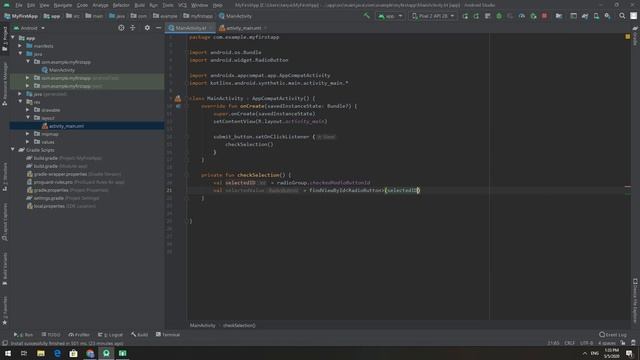The width and height of the screenshot is (640, 360).
Task: Toggle the Device File Explorer side button
Action: 635,301
